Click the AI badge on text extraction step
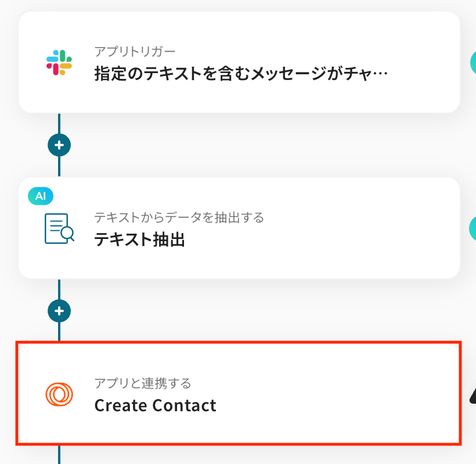Image resolution: width=476 pixels, height=464 pixels. (41, 196)
